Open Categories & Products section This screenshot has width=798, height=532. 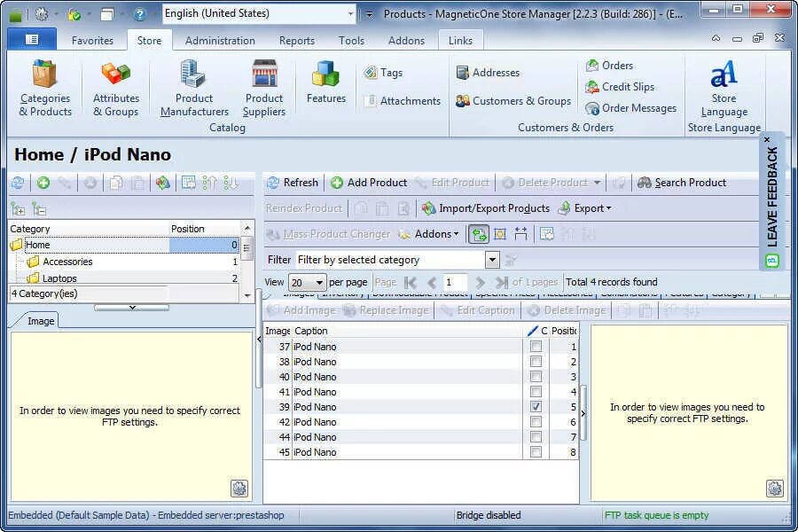click(45, 88)
